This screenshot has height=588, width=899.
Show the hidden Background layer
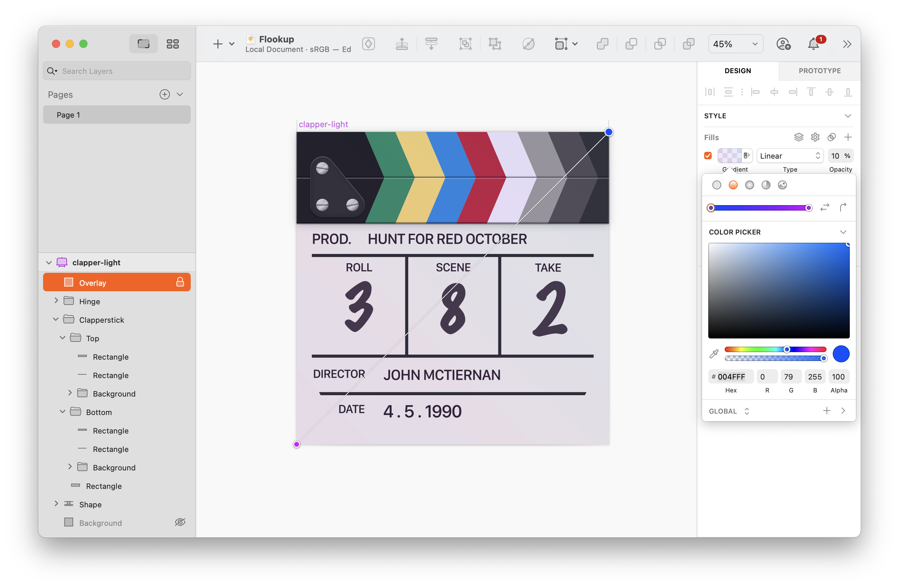180,522
